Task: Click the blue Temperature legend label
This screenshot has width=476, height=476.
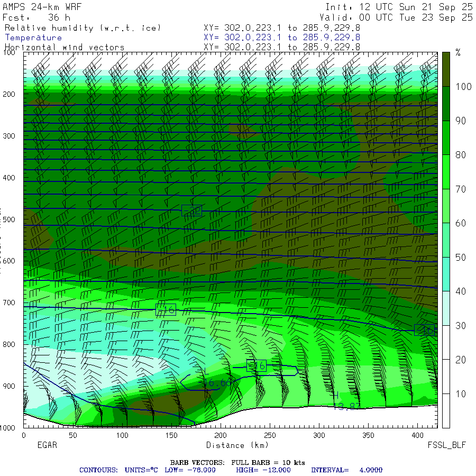Action: (x=33, y=38)
